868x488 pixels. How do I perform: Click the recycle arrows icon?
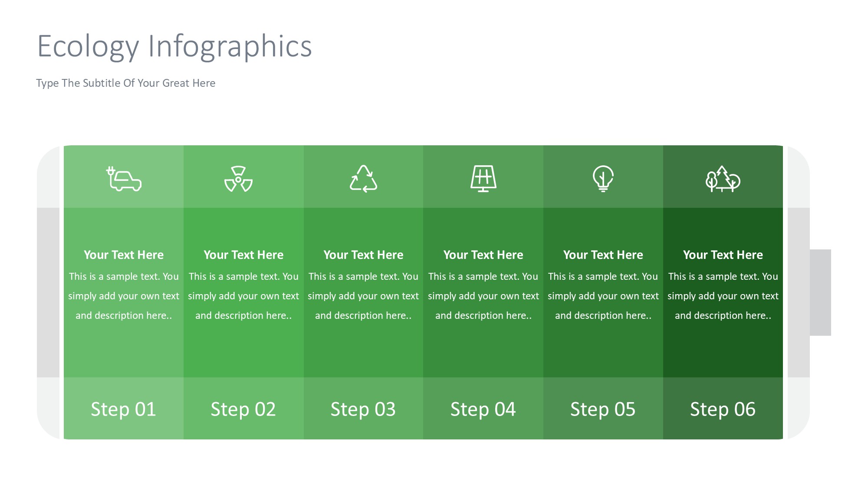(364, 179)
